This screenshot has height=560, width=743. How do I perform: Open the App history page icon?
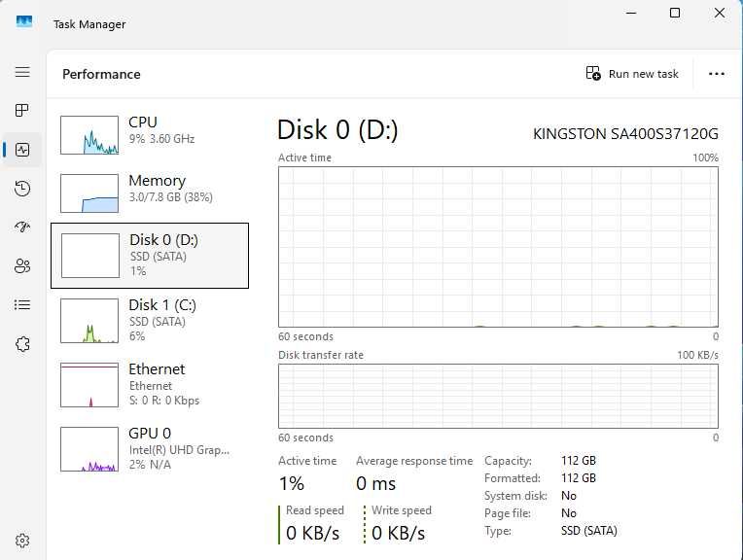coord(22,189)
